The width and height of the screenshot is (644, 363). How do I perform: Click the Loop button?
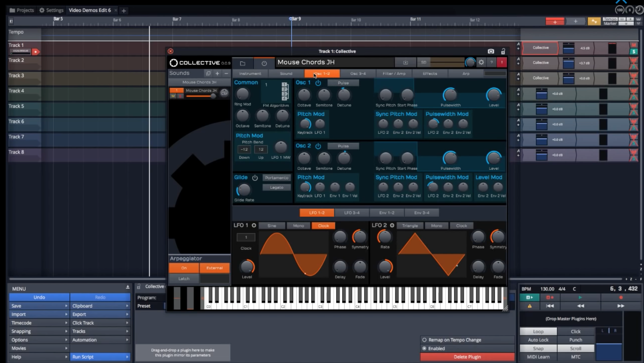(538, 331)
